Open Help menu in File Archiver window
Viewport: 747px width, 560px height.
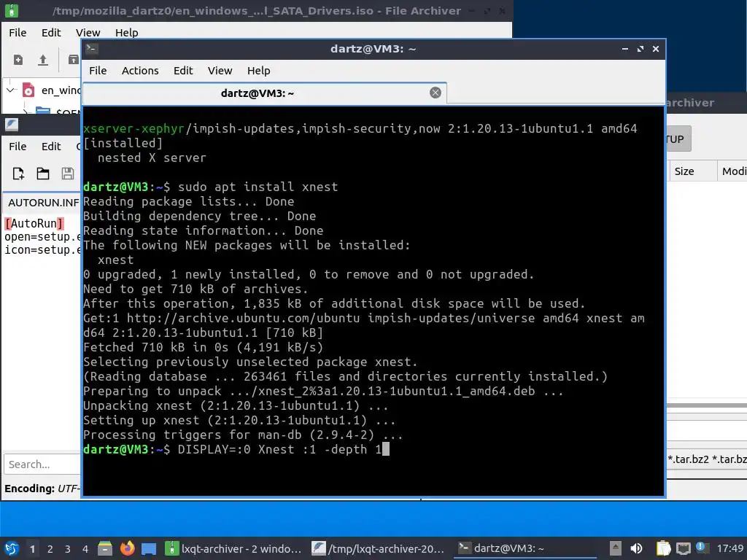click(x=127, y=32)
